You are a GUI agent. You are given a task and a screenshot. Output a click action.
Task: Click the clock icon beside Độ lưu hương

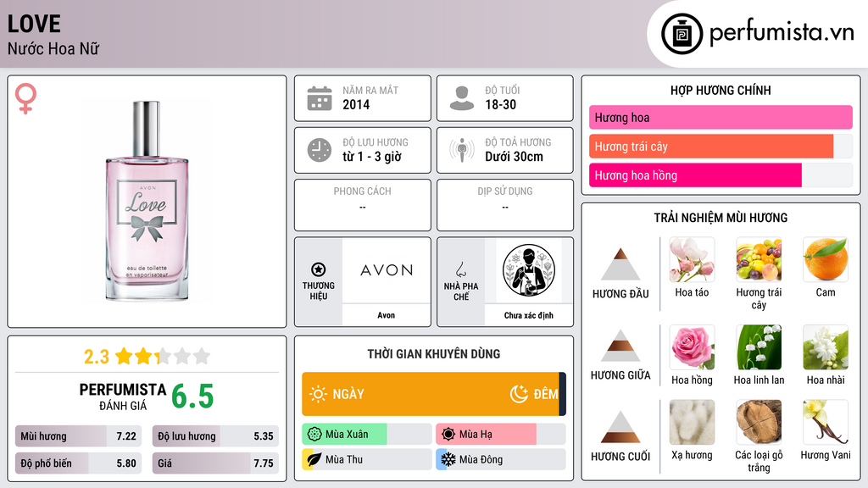click(x=320, y=150)
